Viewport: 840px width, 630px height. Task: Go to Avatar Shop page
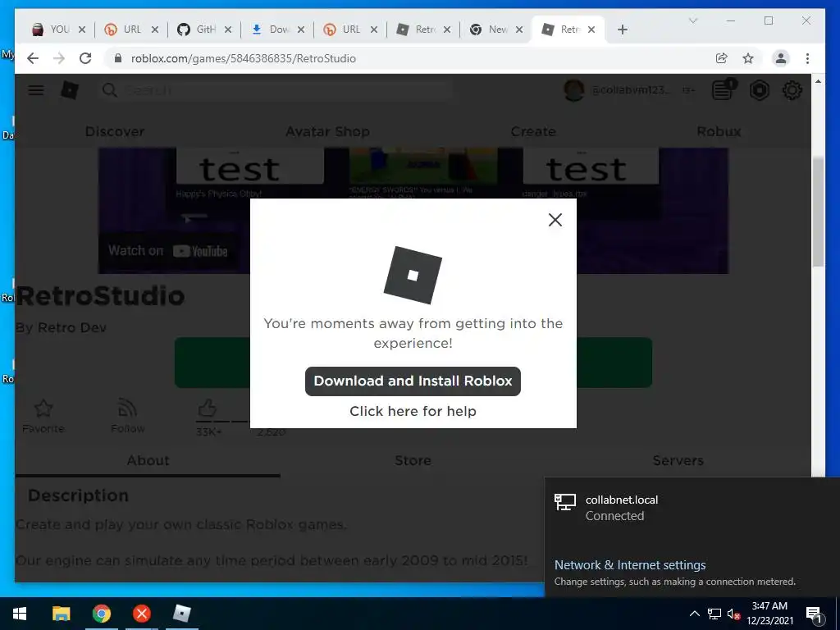click(x=327, y=131)
